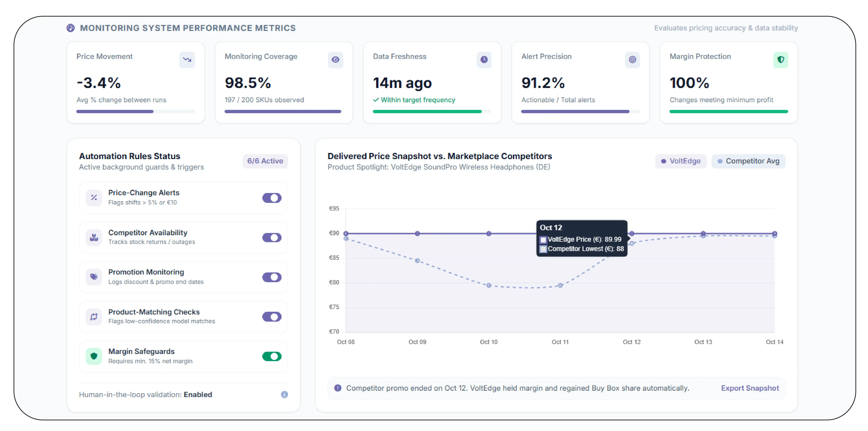Click 'Flags low-confidence model matches' text
This screenshot has width=868, height=431.
click(161, 321)
